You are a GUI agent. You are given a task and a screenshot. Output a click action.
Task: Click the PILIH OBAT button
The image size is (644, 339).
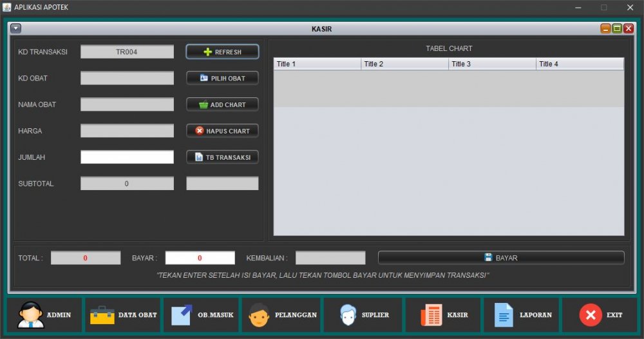point(222,78)
